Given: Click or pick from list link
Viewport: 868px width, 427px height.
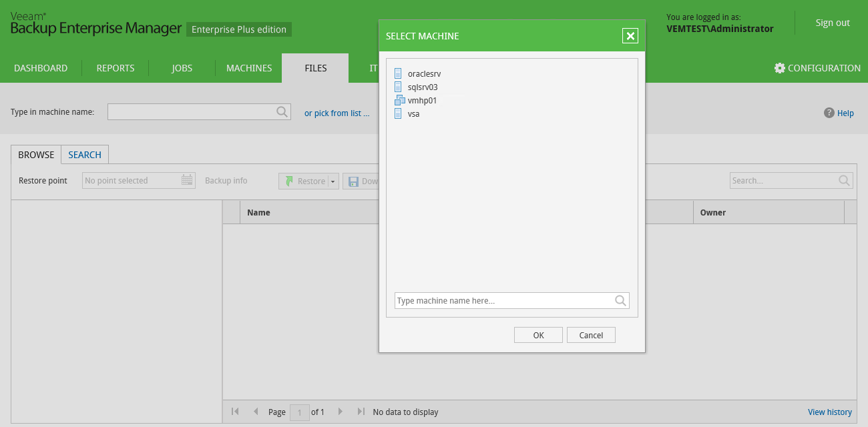Looking at the screenshot, I should [337, 113].
